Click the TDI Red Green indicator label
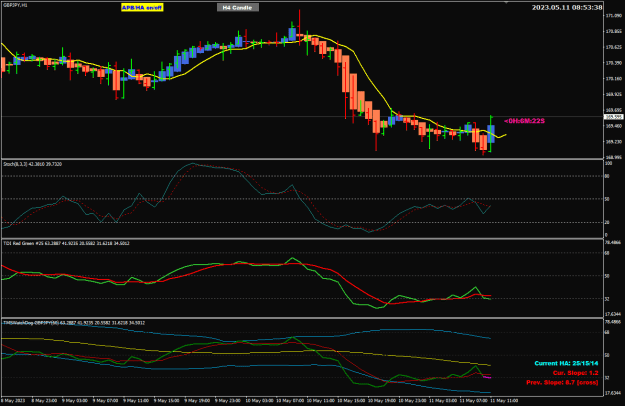625x406 pixels. tap(66, 243)
